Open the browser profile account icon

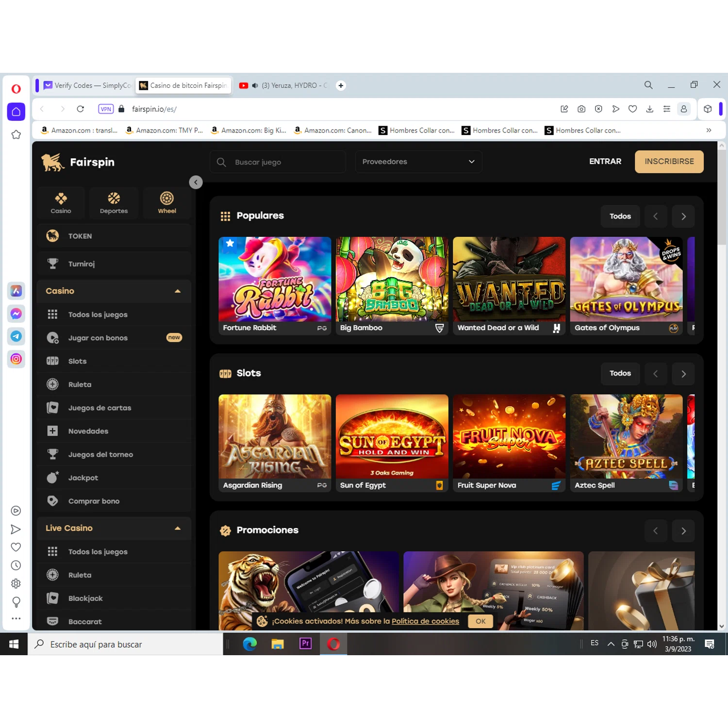coord(684,109)
